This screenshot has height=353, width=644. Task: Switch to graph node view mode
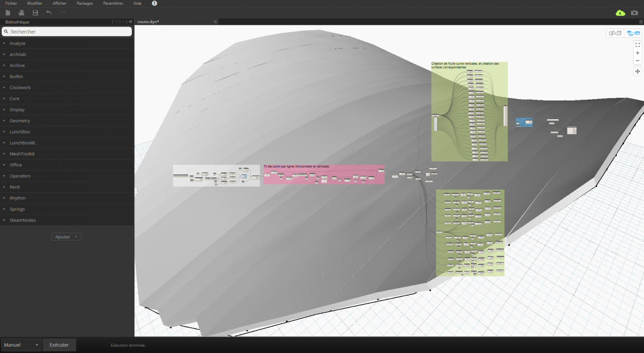point(633,33)
